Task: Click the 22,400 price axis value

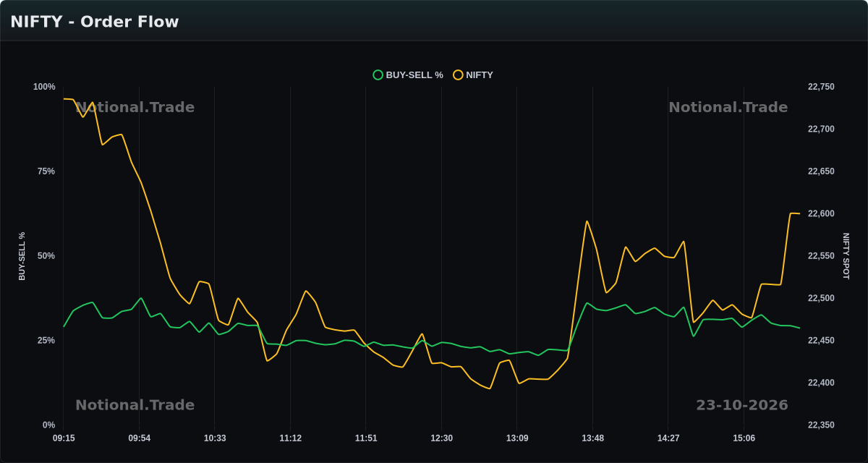Action: pos(821,383)
